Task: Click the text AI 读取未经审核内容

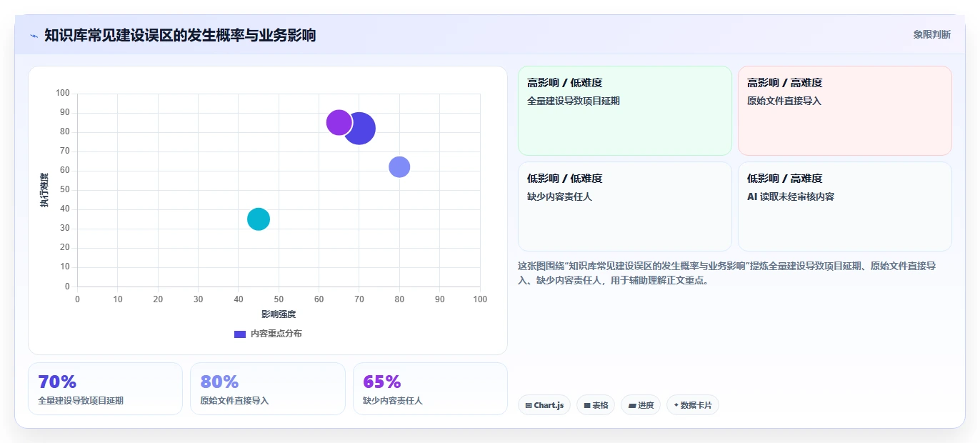Action: [791, 196]
